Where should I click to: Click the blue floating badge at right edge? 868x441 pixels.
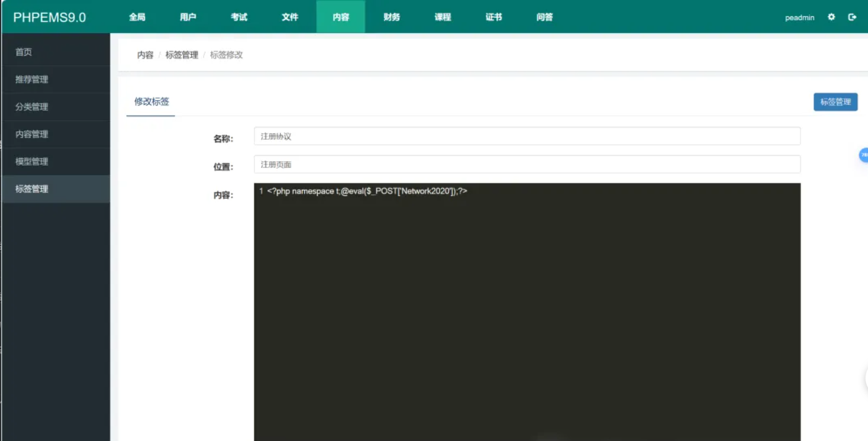pyautogui.click(x=864, y=154)
